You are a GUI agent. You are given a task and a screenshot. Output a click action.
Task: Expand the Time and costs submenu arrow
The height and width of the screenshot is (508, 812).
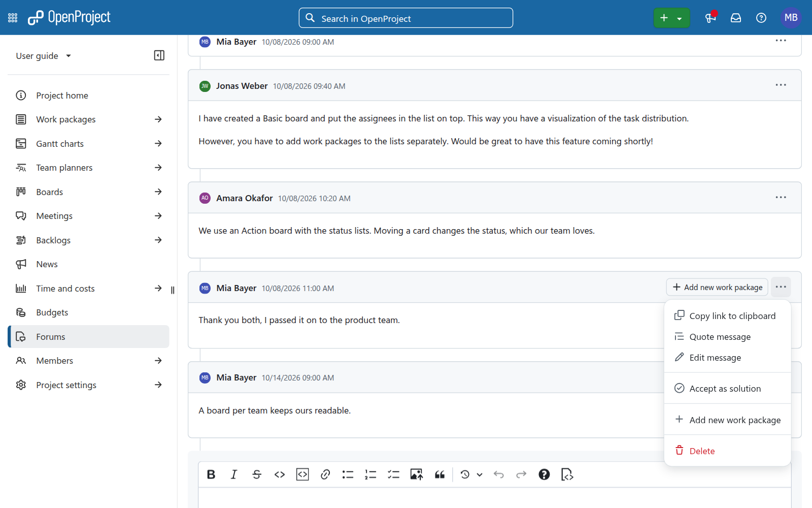pos(158,289)
